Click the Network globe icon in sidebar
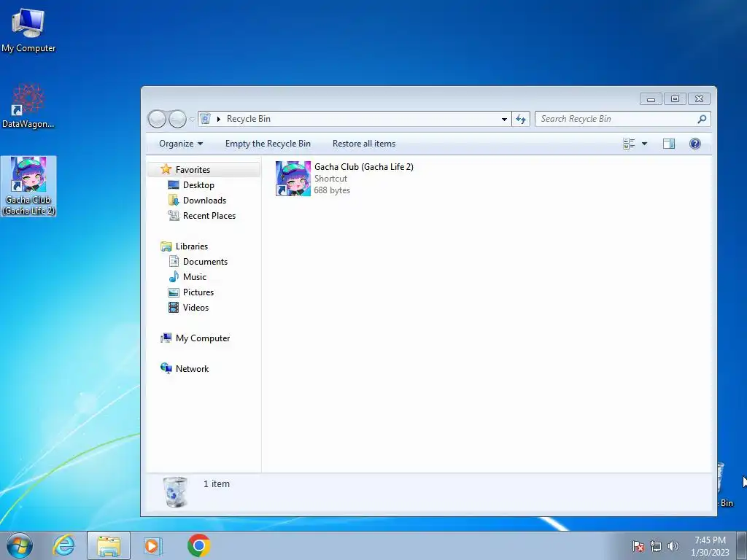This screenshot has height=560, width=747. point(166,368)
